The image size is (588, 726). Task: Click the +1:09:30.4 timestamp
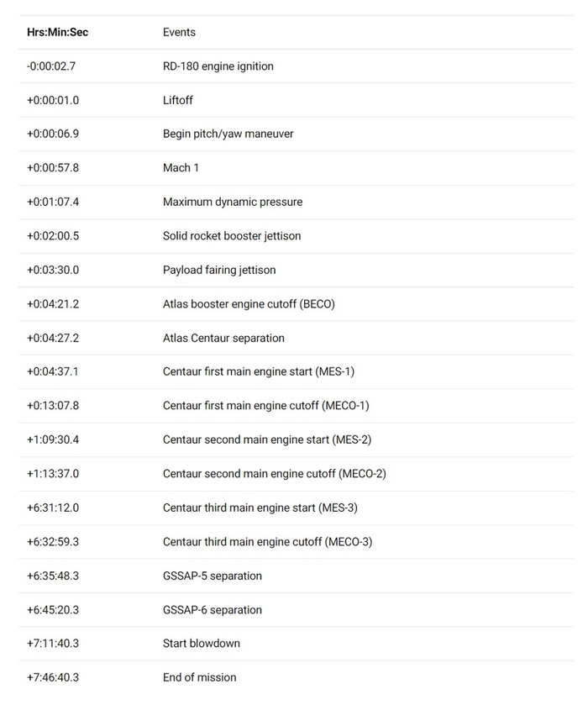pos(53,439)
